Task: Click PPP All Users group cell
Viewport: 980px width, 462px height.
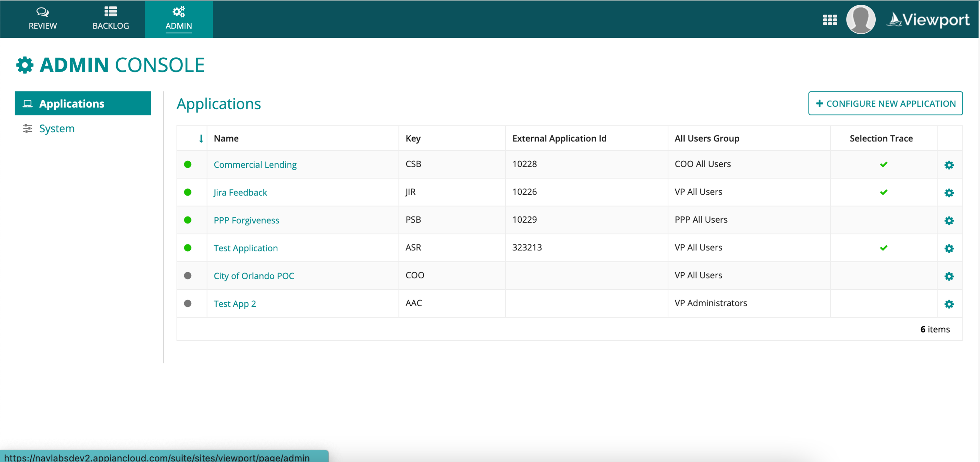Action: pyautogui.click(x=701, y=220)
